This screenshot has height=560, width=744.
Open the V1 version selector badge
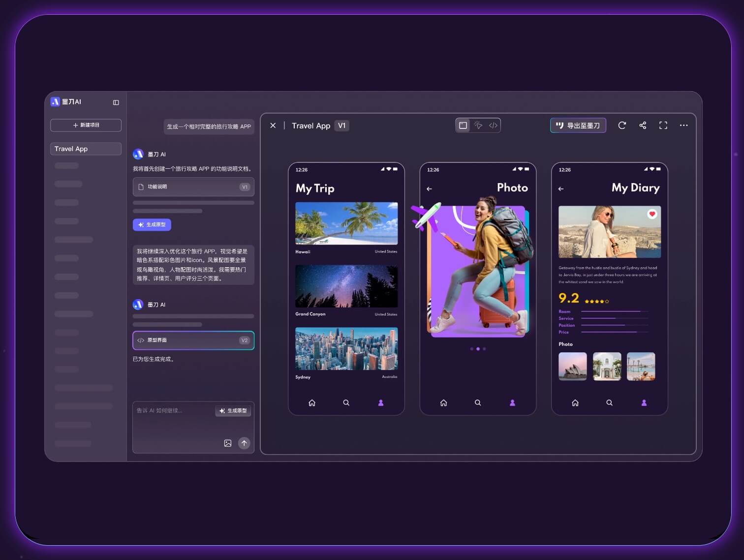click(x=341, y=125)
